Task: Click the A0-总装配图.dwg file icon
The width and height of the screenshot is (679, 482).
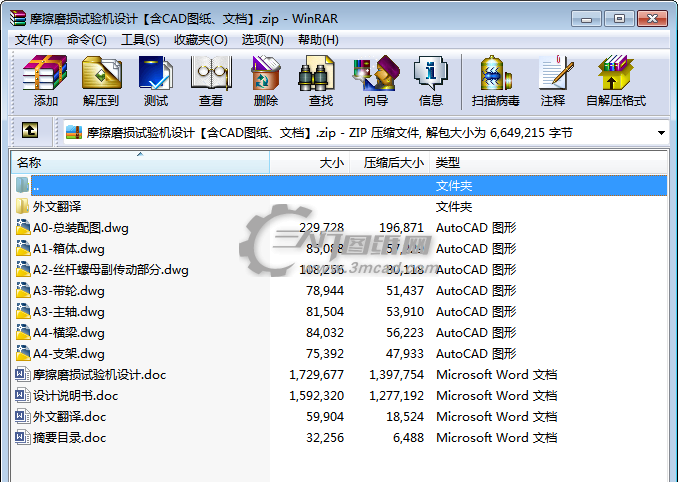Action: [23, 227]
